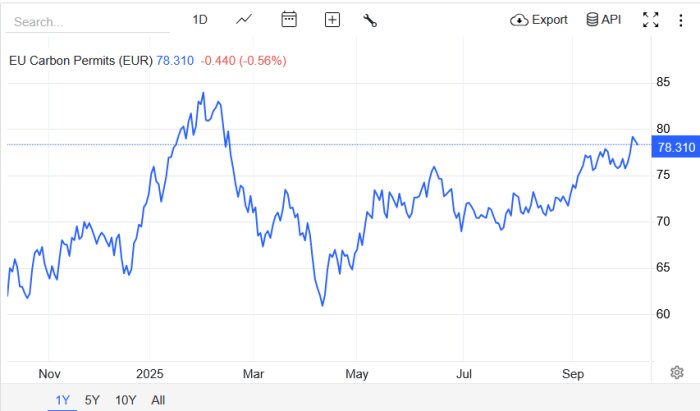Click the EU Carbon Permits (EUR) label
This screenshot has height=411, width=700.
click(x=80, y=60)
